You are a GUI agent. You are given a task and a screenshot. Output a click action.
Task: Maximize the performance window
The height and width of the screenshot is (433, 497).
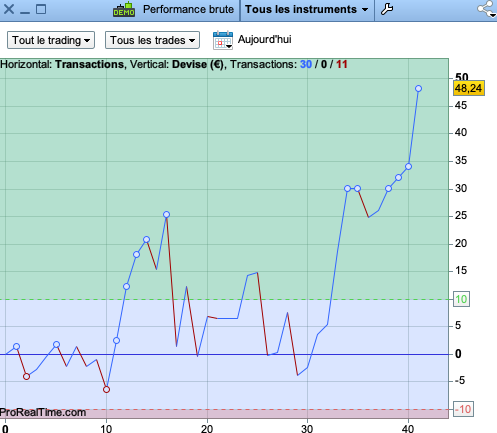point(41,9)
